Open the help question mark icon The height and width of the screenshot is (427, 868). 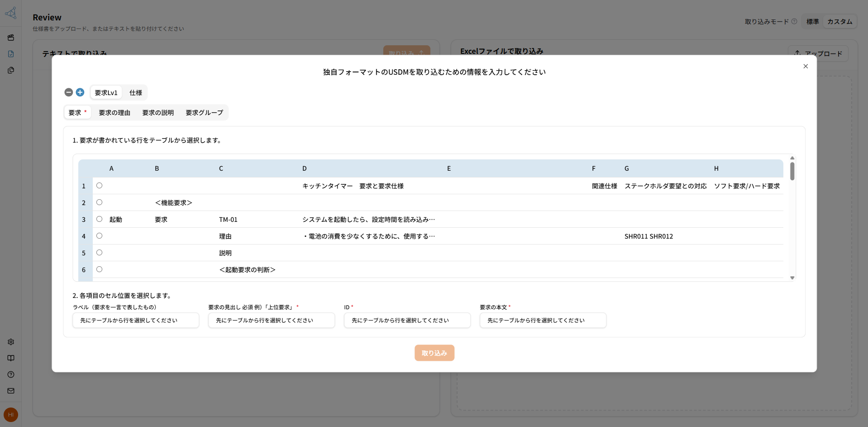(11, 374)
